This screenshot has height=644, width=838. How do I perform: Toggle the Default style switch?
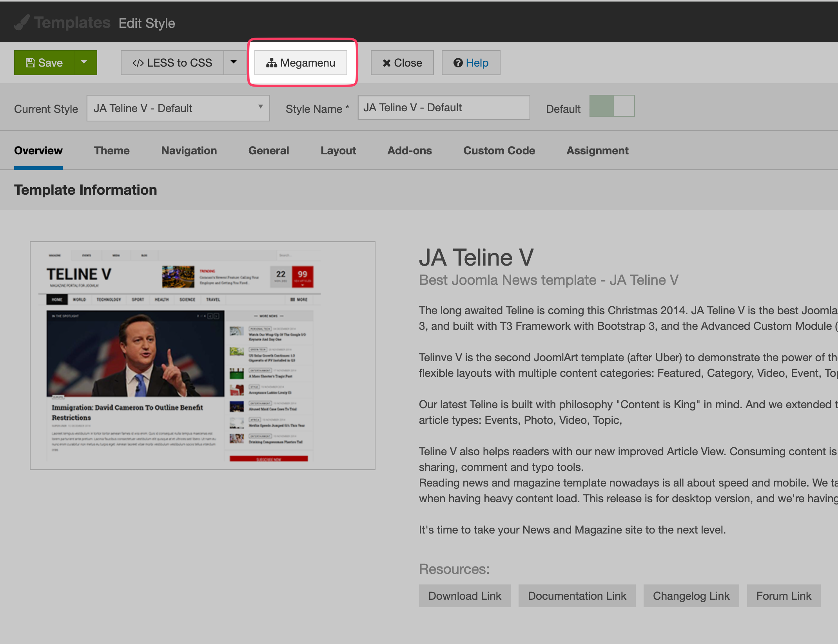tap(611, 106)
